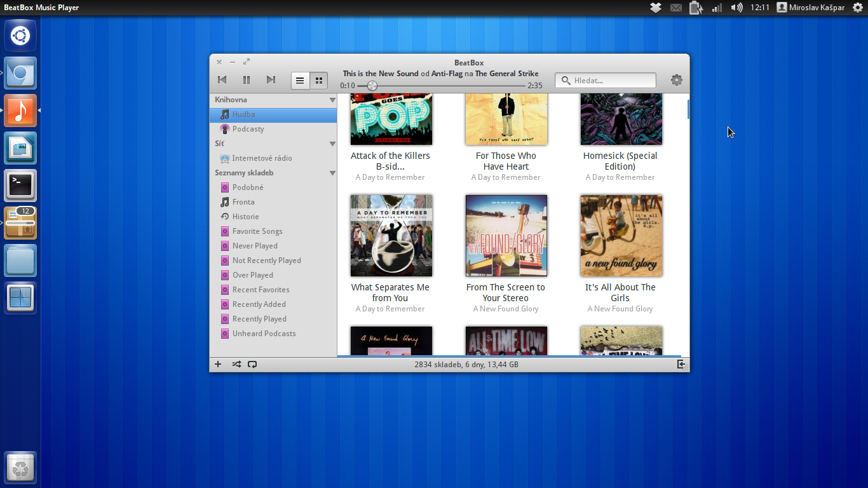The width and height of the screenshot is (868, 488).
Task: Open the file manager launcher icon
Action: click(20, 261)
